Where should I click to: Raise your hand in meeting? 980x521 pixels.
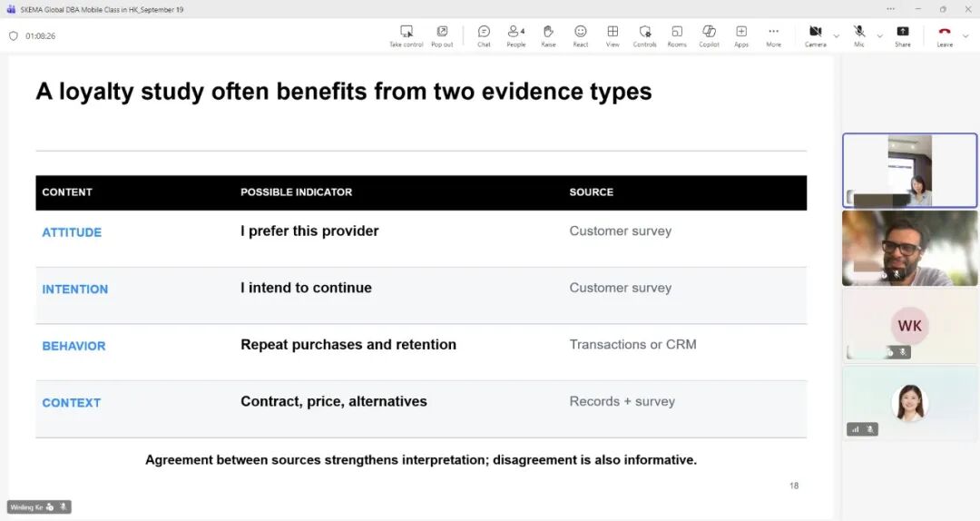548,35
